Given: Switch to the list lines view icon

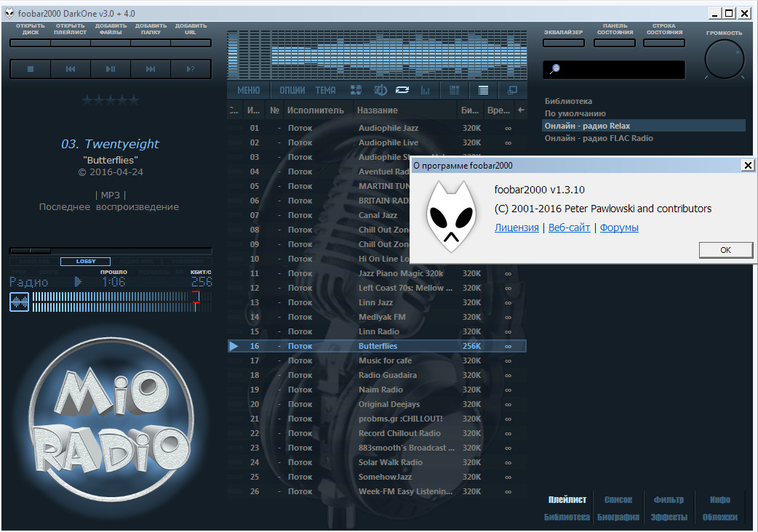Looking at the screenshot, I should pos(483,90).
